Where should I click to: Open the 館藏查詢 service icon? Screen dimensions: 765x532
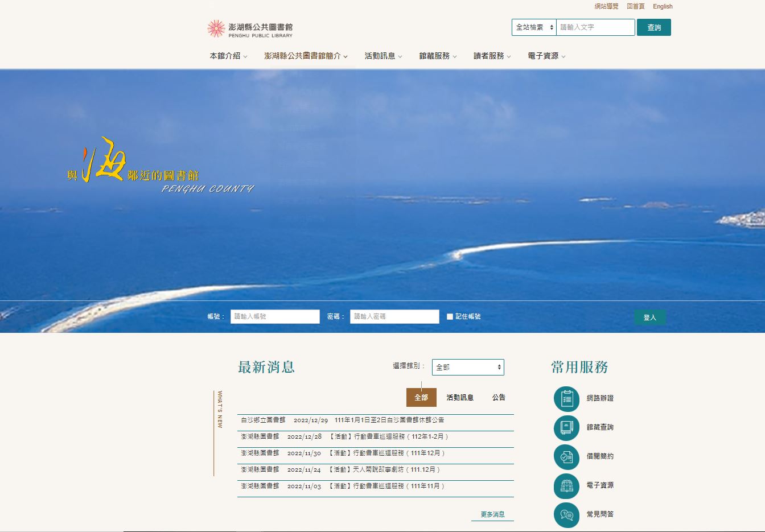tap(566, 428)
